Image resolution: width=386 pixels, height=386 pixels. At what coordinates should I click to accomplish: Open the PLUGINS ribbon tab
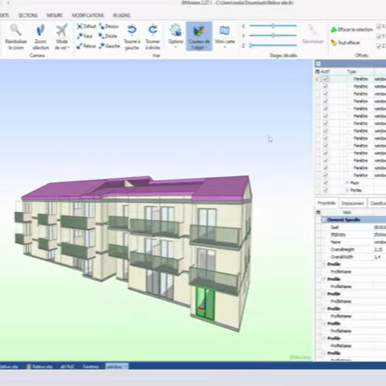click(121, 15)
